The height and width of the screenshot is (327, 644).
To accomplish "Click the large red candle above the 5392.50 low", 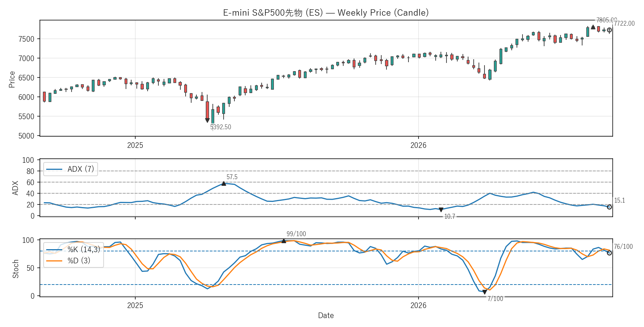I will (x=207, y=110).
